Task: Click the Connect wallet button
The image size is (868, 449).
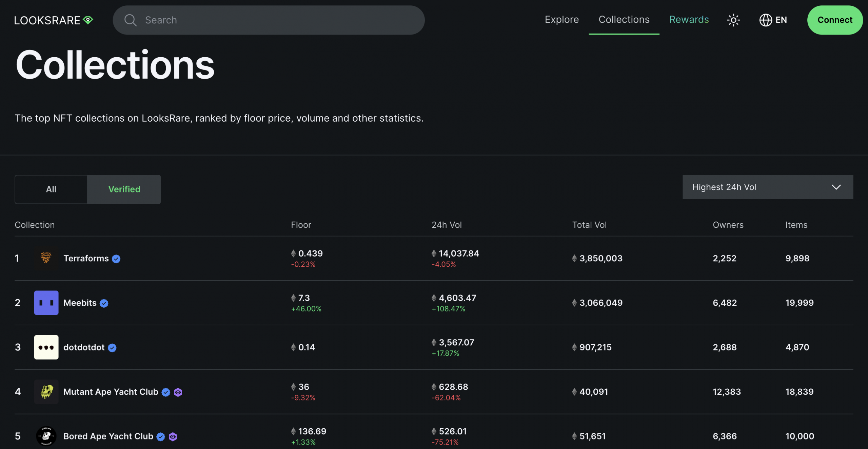Action: (835, 20)
